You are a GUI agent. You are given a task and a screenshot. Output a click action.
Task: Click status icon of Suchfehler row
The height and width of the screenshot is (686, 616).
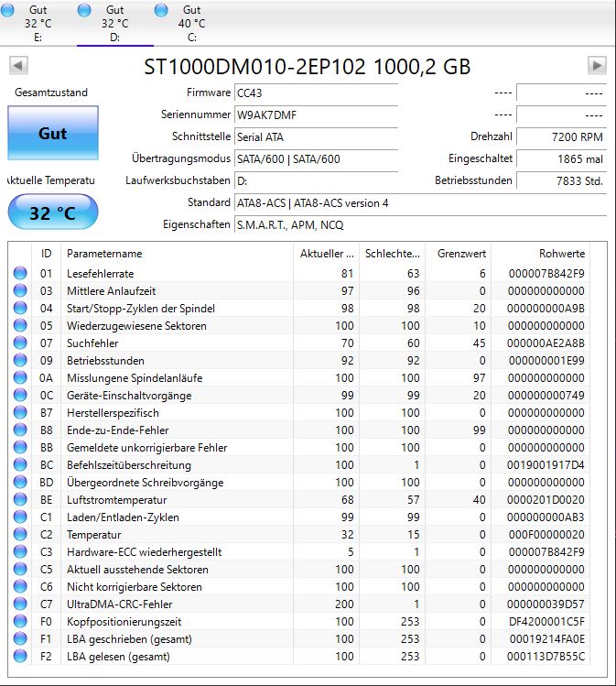pos(20,343)
